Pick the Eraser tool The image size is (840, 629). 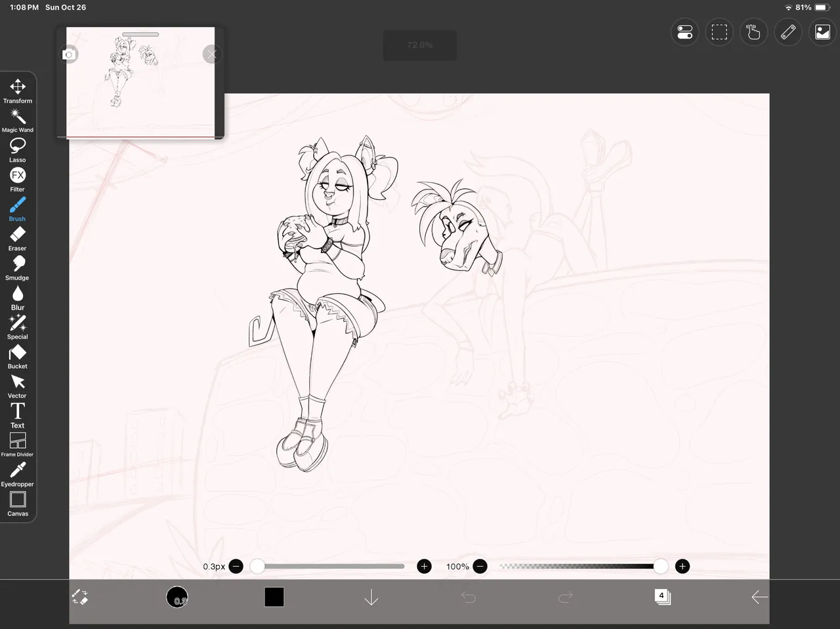18,238
